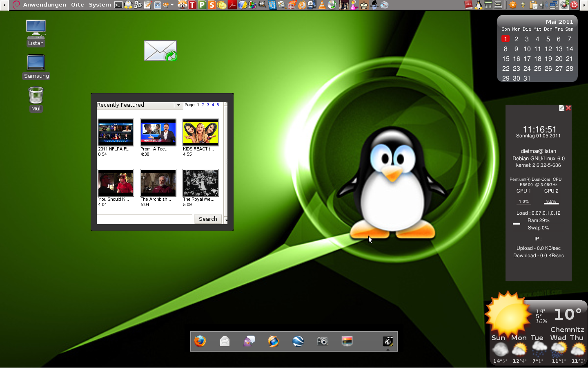Go to page 4 of videos
Image resolution: width=588 pixels, height=368 pixels.
click(x=213, y=105)
